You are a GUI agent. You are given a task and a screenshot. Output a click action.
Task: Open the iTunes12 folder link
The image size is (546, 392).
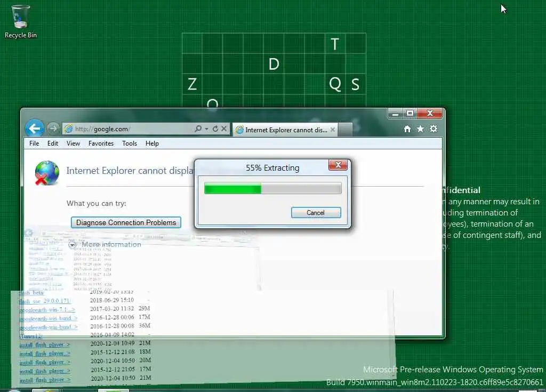click(31, 336)
